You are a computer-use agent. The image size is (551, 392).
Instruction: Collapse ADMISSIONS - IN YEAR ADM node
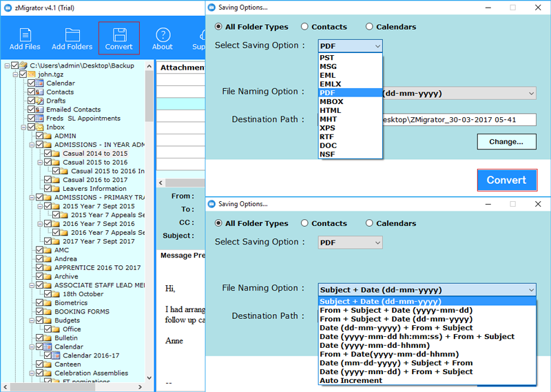pyautogui.click(x=32, y=145)
